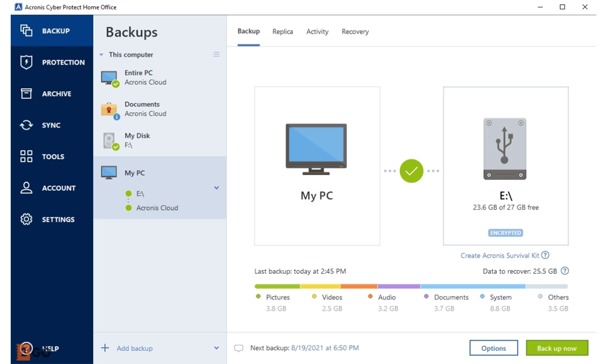607x364 pixels.
Task: Open the Archive section icon
Action: click(26, 94)
